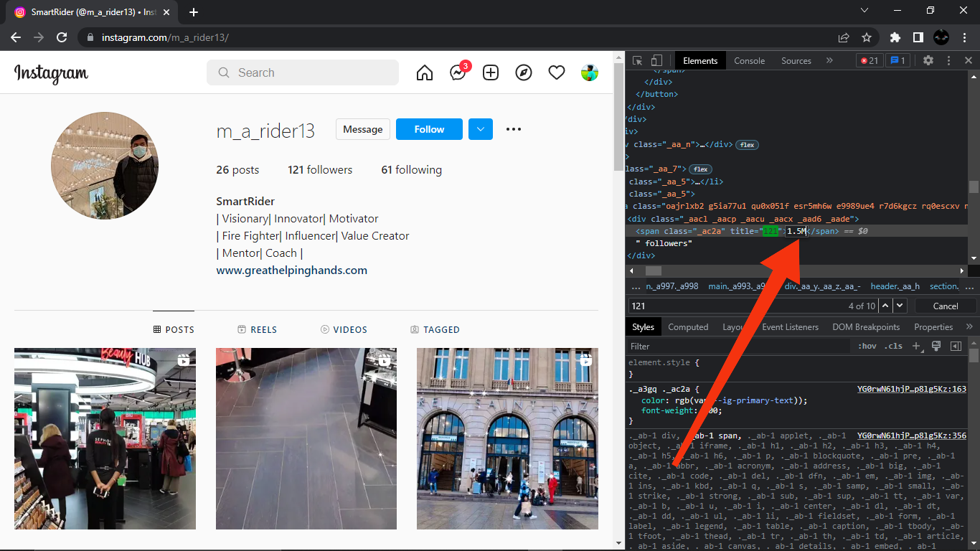Select the Elements panel tab
This screenshot has width=980, height=551.
pyautogui.click(x=700, y=61)
